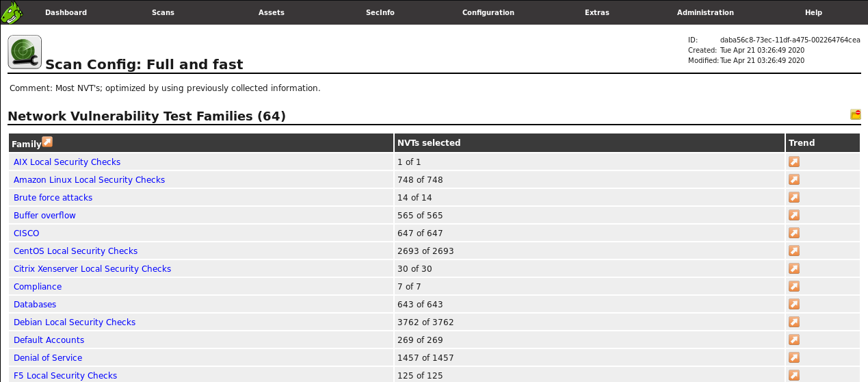The height and width of the screenshot is (382, 868).
Task: Click trend icon for Compliance row
Action: coord(794,286)
